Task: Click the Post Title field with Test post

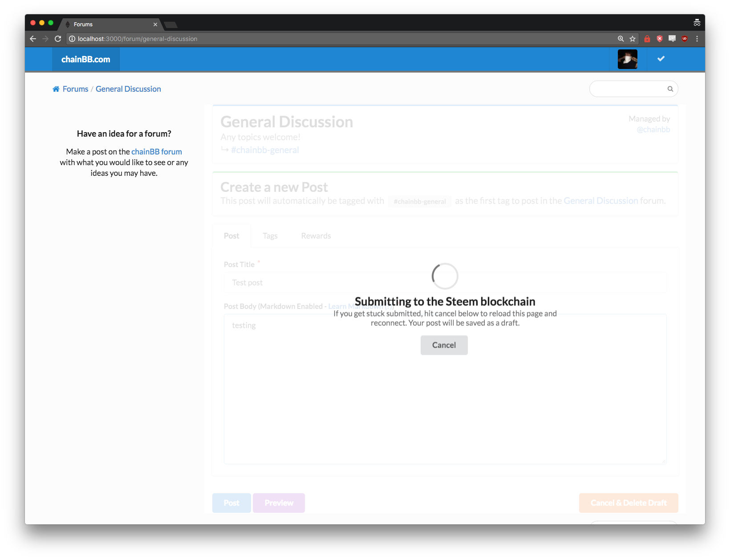Action: pyautogui.click(x=445, y=283)
